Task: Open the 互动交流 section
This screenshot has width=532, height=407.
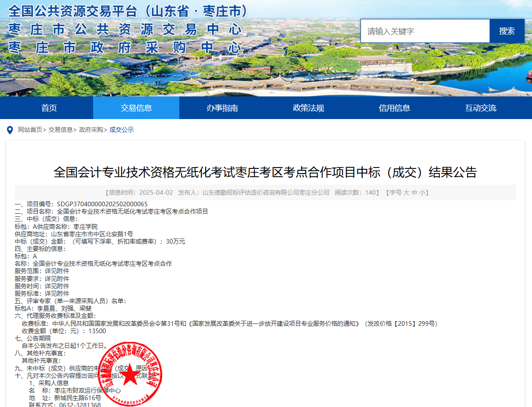Action: tap(481, 108)
